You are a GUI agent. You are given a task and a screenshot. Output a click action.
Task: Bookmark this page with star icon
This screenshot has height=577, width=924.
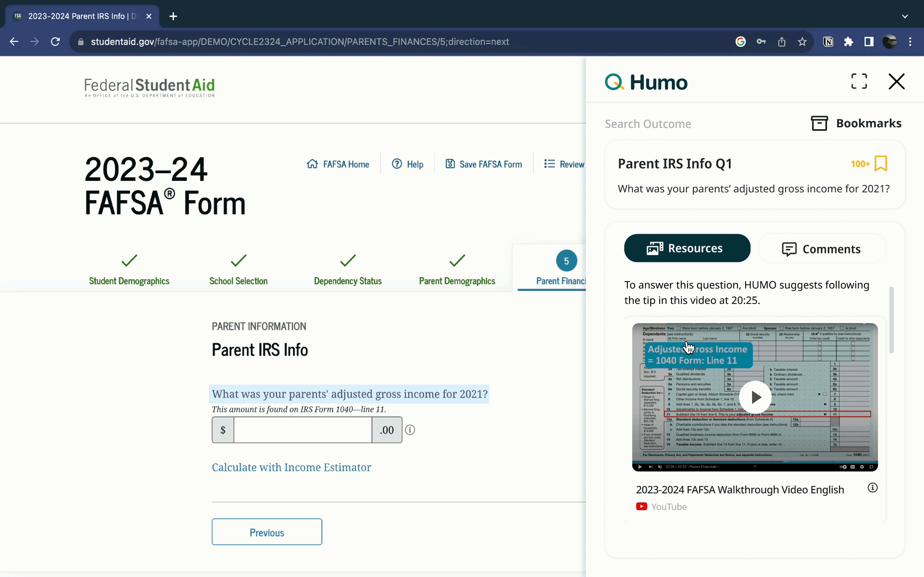tap(802, 42)
